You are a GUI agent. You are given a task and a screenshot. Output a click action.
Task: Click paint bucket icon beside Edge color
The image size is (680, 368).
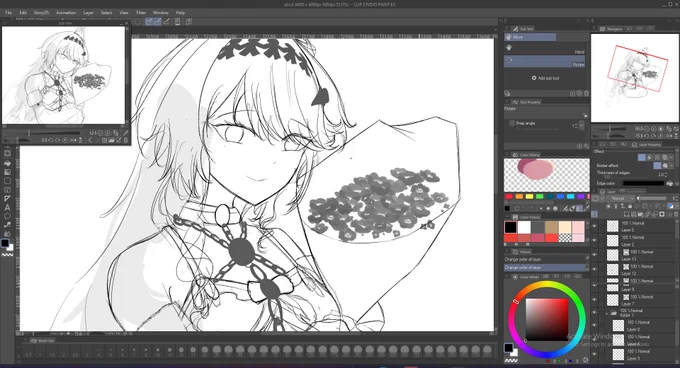pos(670,183)
